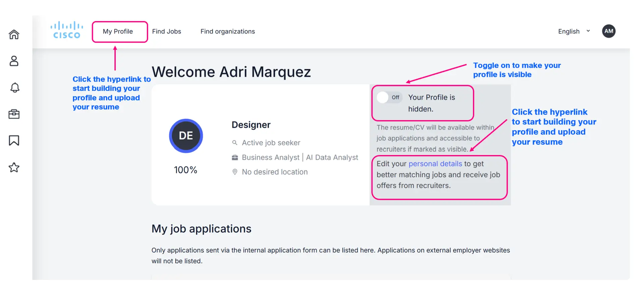Click the Cisco logo
Image resolution: width=644 pixels, height=295 pixels.
click(67, 31)
